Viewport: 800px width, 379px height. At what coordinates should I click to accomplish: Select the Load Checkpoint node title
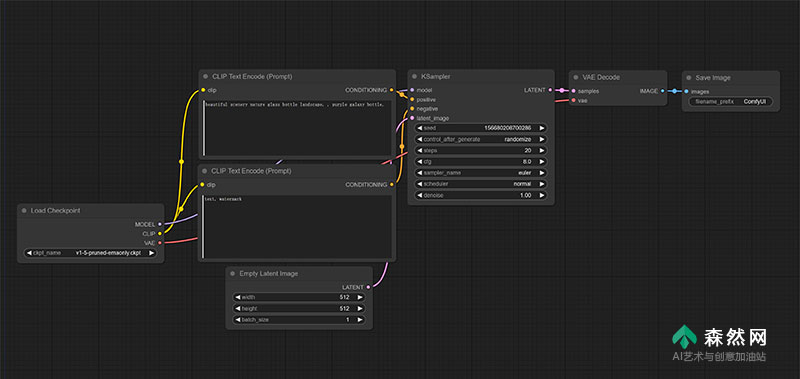click(55, 211)
